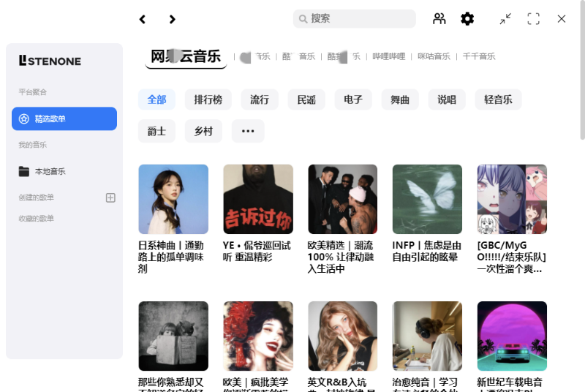Go back with the left arrow
585x392 pixels.
point(143,19)
